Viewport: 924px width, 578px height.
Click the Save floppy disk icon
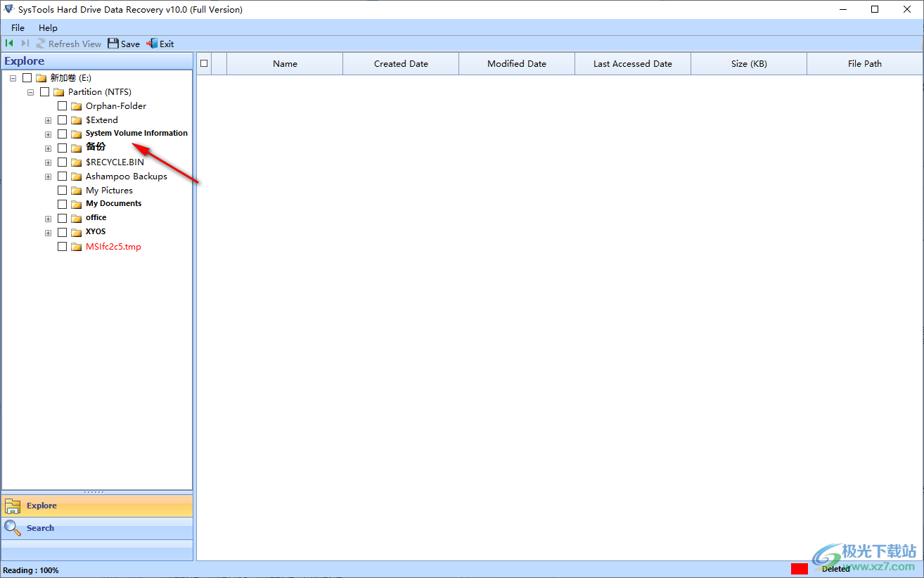(x=113, y=44)
